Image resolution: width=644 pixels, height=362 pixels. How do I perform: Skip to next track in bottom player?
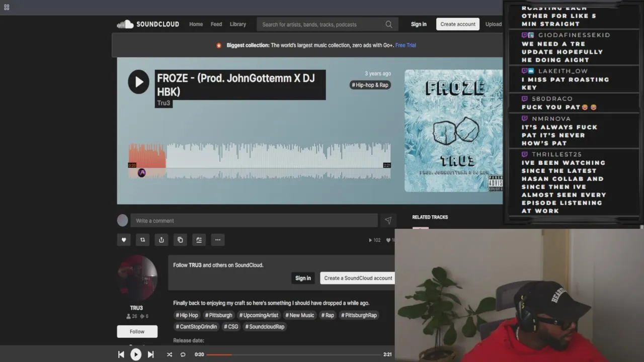click(150, 354)
